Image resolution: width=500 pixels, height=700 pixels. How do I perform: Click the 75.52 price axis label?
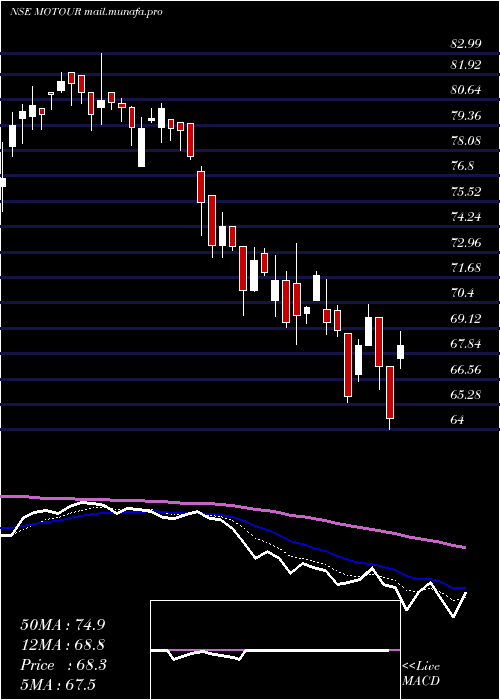coord(466,192)
